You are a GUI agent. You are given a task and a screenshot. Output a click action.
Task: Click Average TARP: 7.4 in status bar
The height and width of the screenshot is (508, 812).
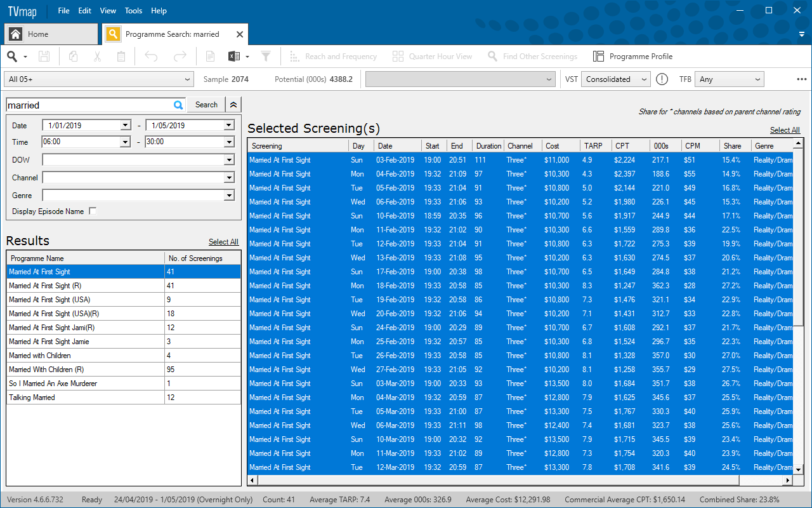340,500
